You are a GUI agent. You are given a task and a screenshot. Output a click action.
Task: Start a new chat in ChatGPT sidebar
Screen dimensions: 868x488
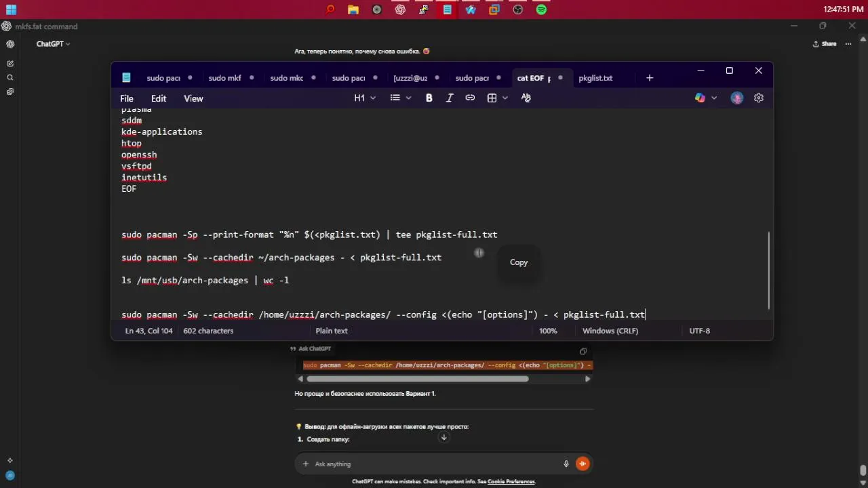(10, 63)
